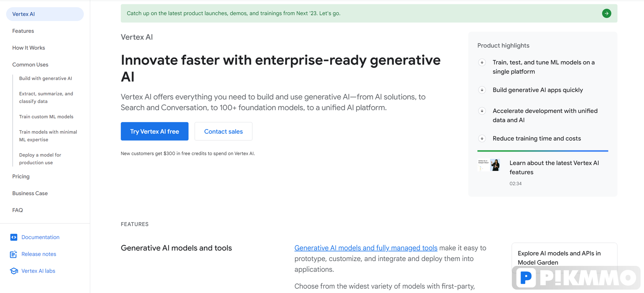This screenshot has height=293, width=644.
Task: Select the Vertex AI sidebar item
Action: [45, 14]
